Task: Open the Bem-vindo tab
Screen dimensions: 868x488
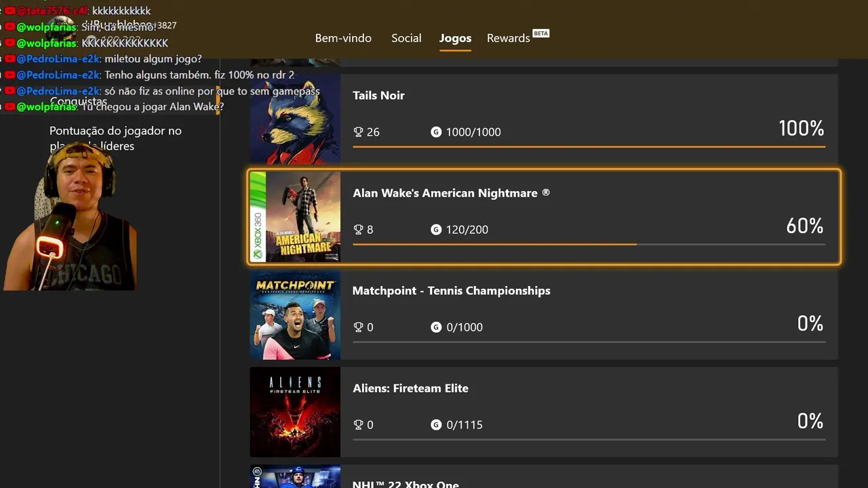Action: (x=343, y=38)
